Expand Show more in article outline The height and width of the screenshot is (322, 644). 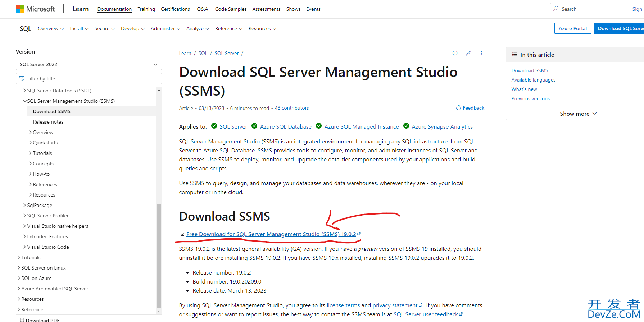click(578, 114)
